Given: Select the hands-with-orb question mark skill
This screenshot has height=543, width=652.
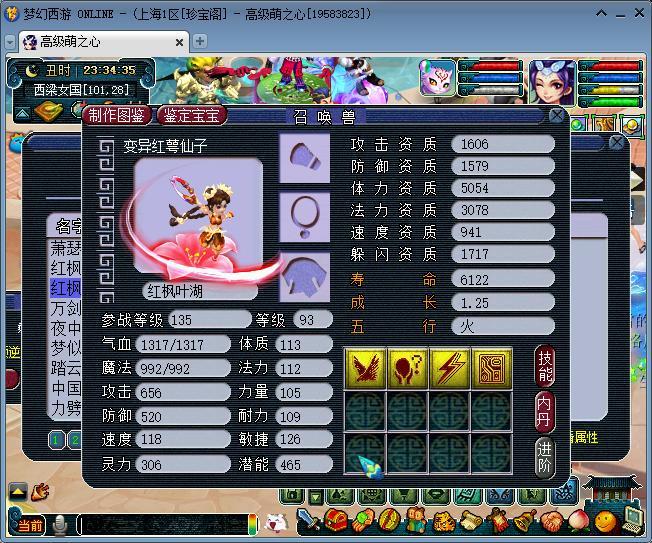Looking at the screenshot, I should [x=407, y=369].
